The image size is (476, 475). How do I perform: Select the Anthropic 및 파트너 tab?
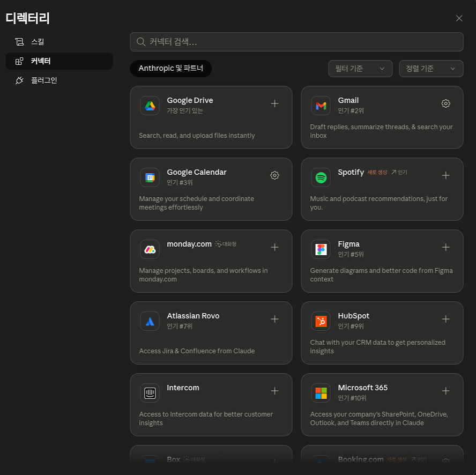[x=170, y=68]
